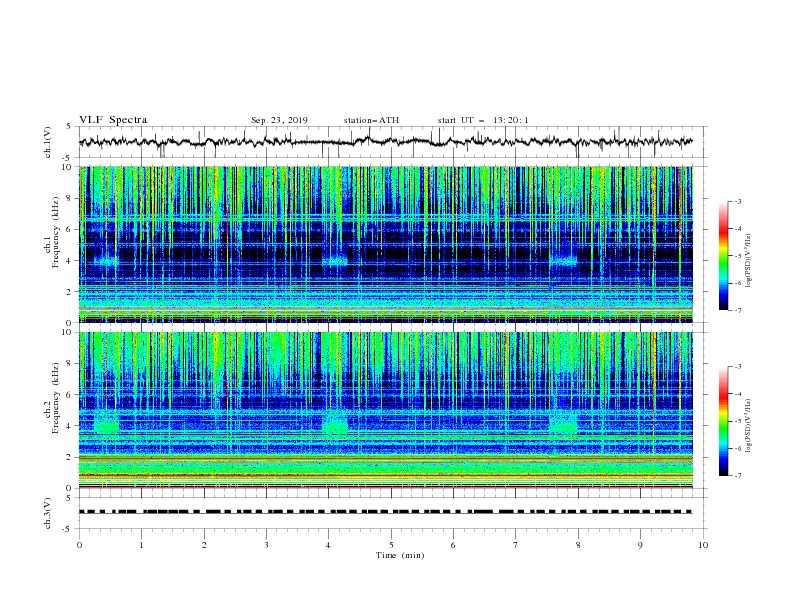Click the ch.1 colorbar 'log(PSD)(V²/Hz)' label

pos(749,261)
